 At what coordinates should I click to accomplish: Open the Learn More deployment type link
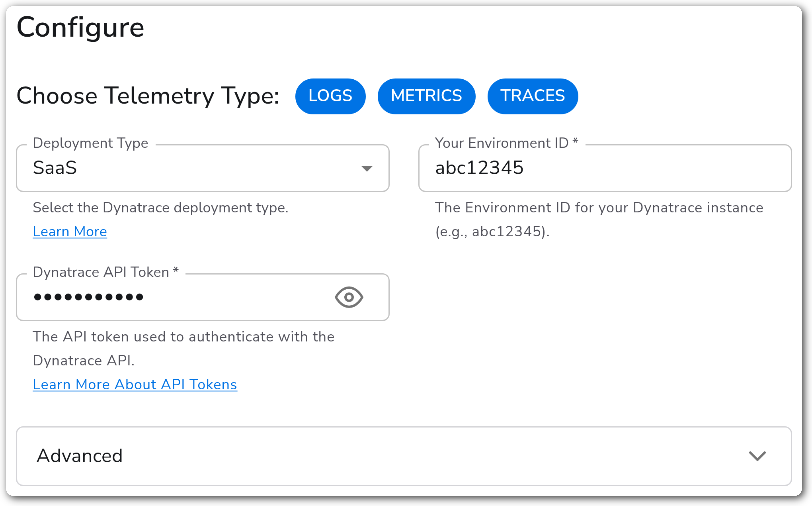click(x=70, y=231)
